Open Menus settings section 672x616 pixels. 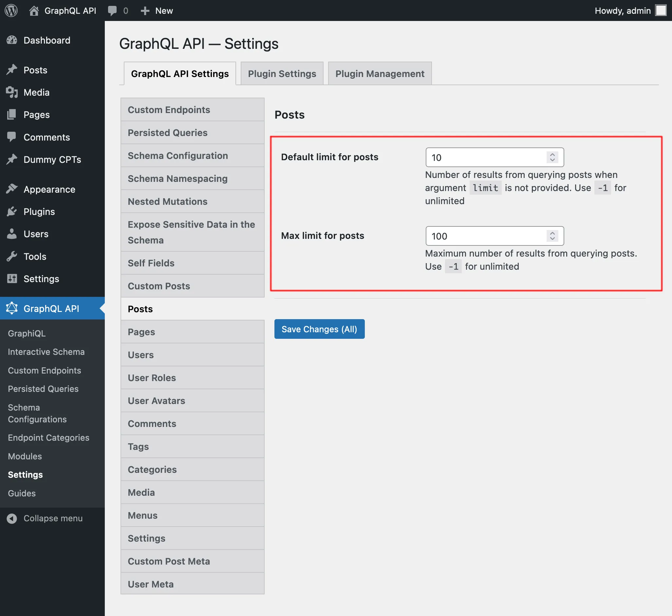[x=192, y=515]
